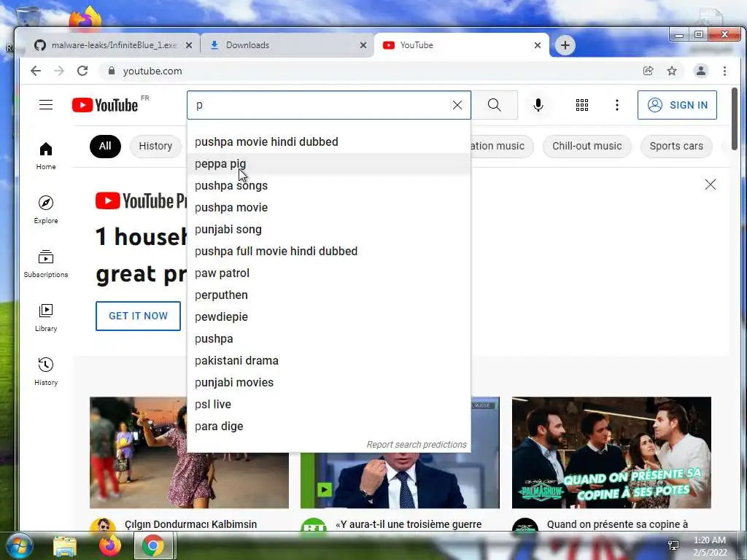Open Subscriptions in sidebar

point(46,264)
